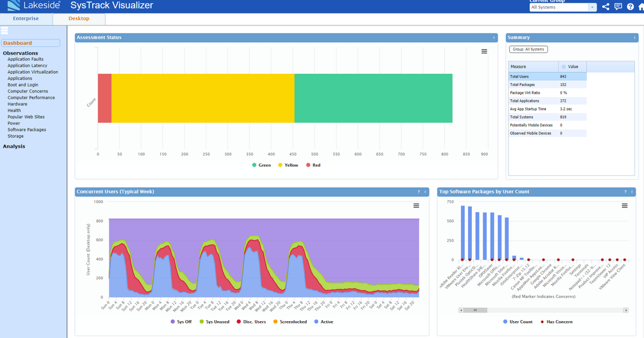Toggle the Screenlocked legend series
Screen dimensions: 644x338
pyautogui.click(x=289, y=322)
